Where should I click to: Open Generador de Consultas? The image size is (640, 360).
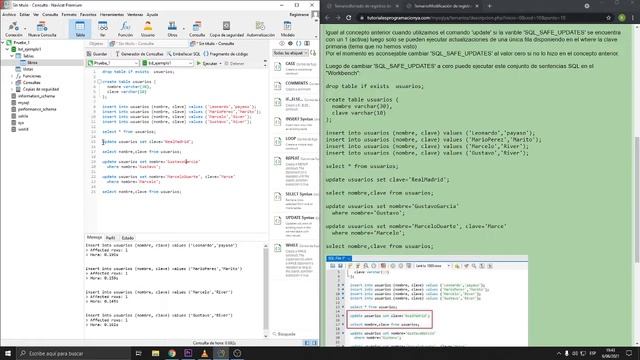coord(139,54)
